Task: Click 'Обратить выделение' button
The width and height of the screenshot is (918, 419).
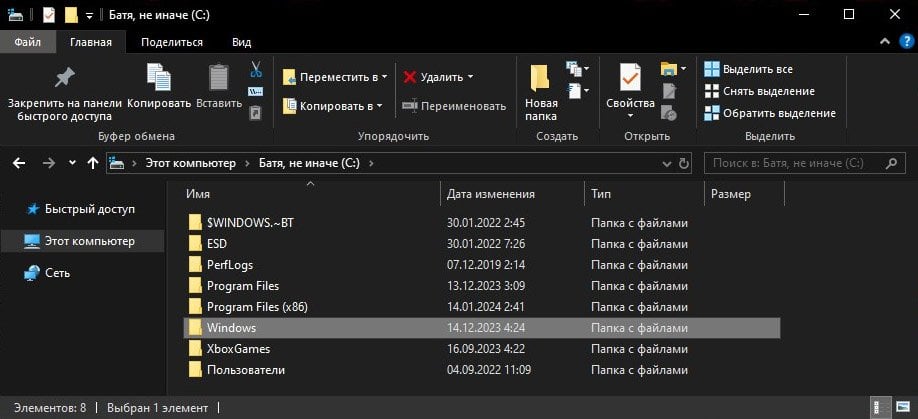Action: (770, 113)
